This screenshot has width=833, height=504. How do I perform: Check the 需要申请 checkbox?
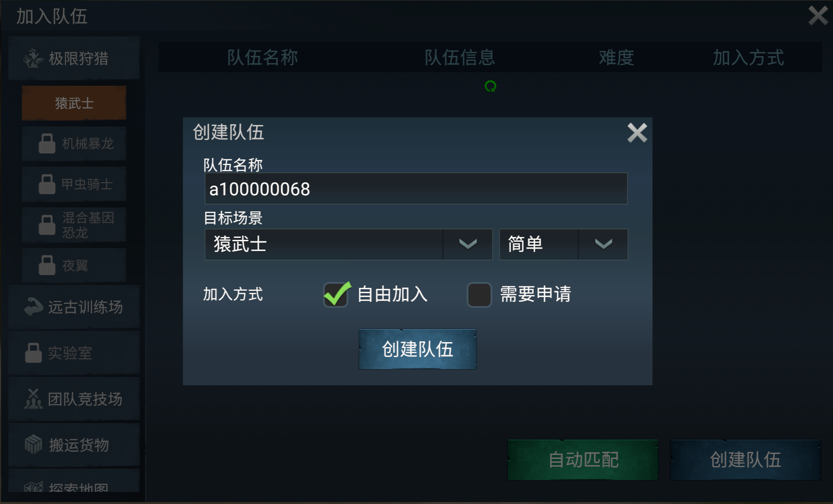(480, 295)
